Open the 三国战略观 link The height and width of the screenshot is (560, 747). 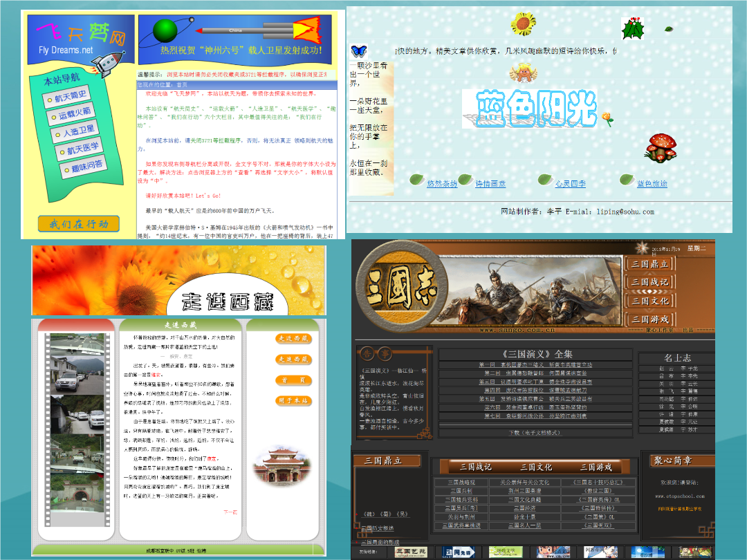click(x=461, y=483)
